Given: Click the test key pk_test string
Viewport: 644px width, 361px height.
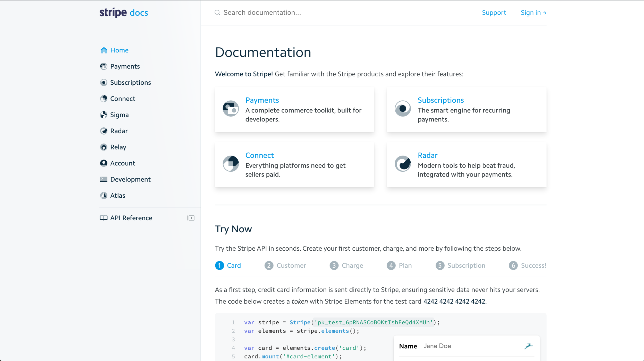Looking at the screenshot, I should click(374, 322).
